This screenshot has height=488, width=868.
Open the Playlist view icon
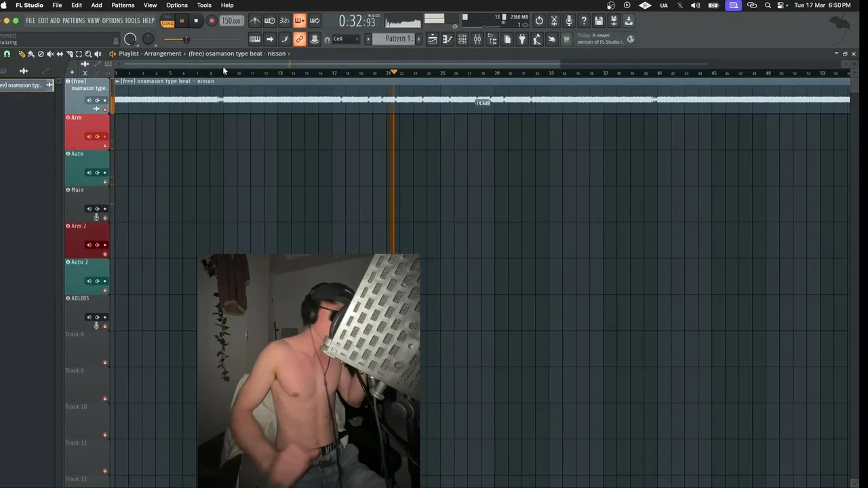click(432, 39)
